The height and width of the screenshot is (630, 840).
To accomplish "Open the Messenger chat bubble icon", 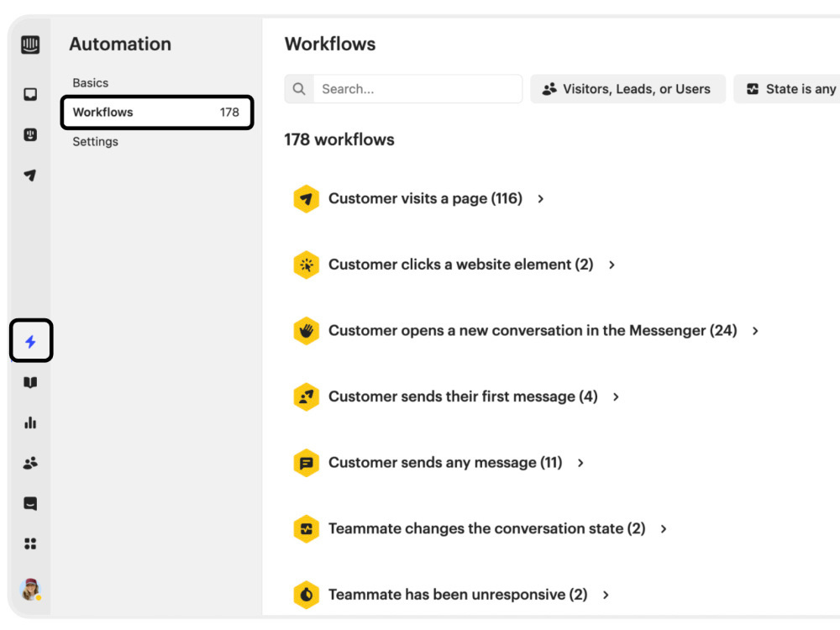I will click(x=30, y=503).
